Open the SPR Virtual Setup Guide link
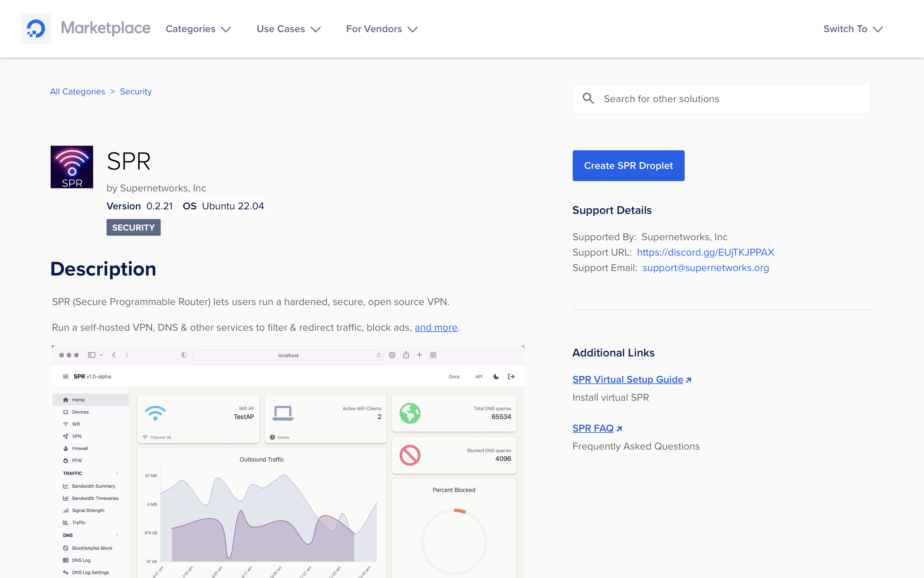 click(x=628, y=380)
